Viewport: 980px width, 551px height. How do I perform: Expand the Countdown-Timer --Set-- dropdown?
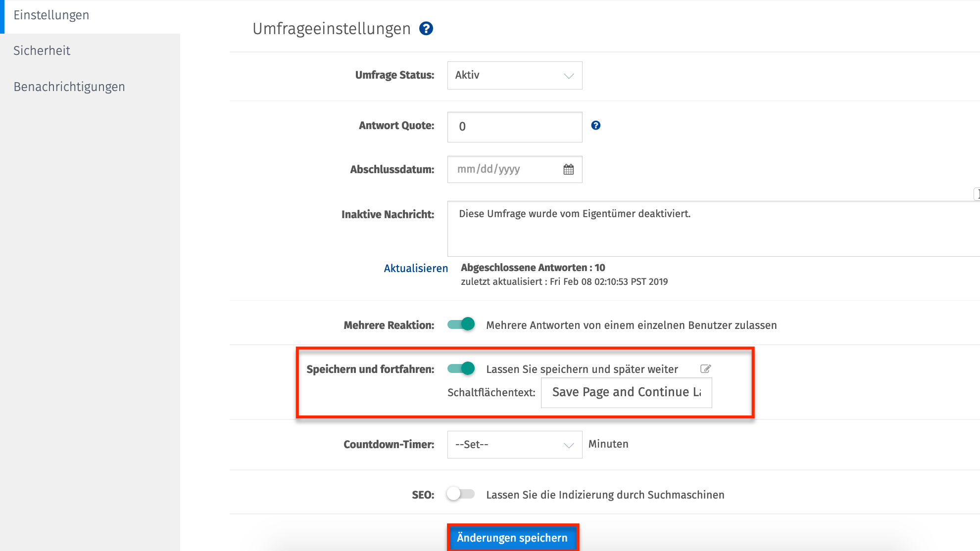pyautogui.click(x=514, y=444)
